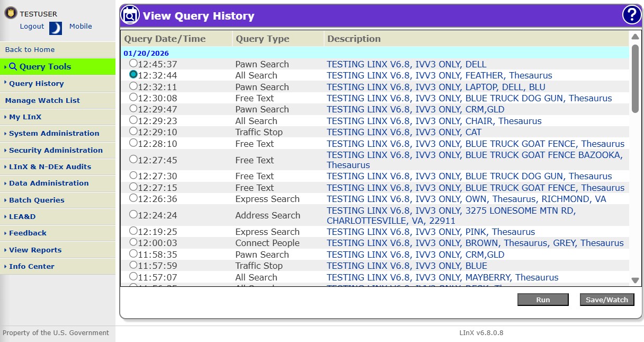Expand the LEA&D menu

[x=58, y=217]
